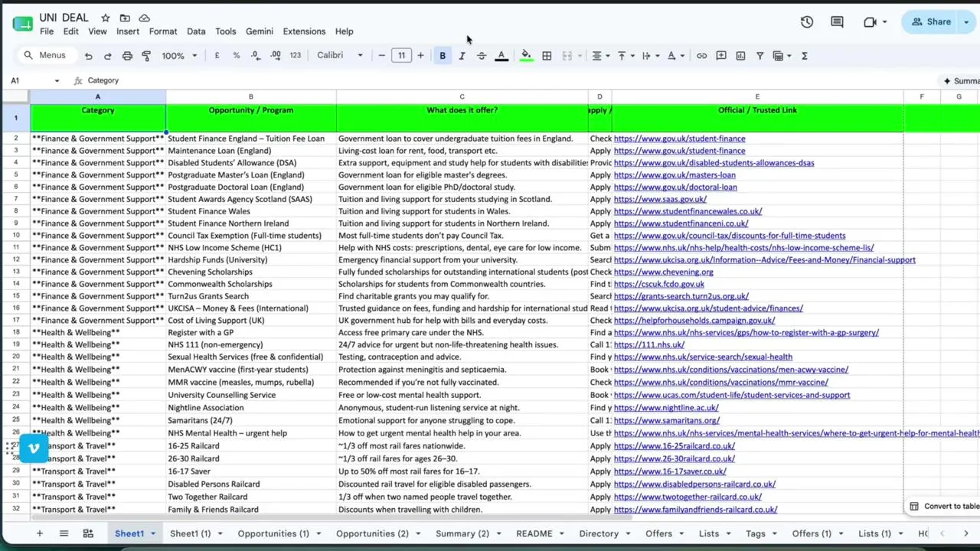Insert a comment
This screenshot has width=980, height=551.
[x=720, y=56]
